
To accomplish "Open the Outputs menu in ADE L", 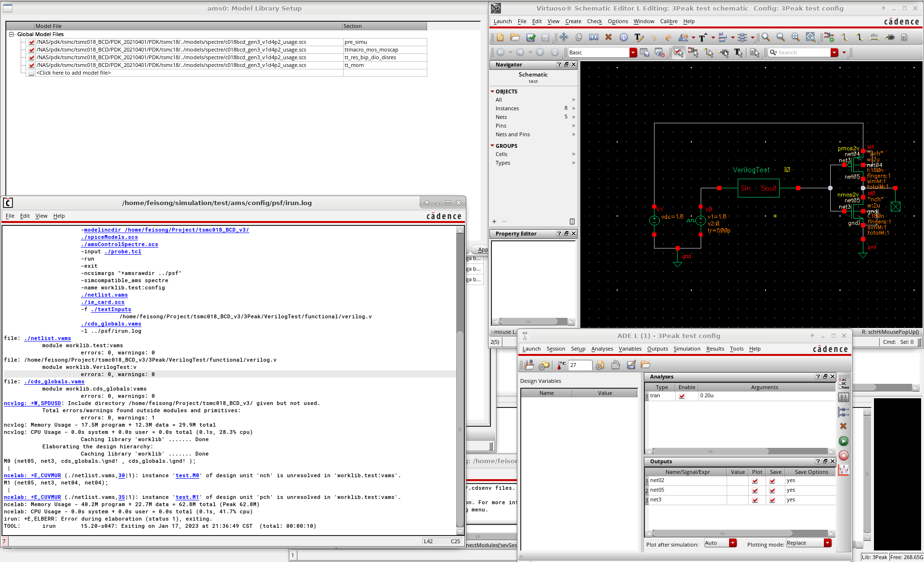I will [657, 349].
